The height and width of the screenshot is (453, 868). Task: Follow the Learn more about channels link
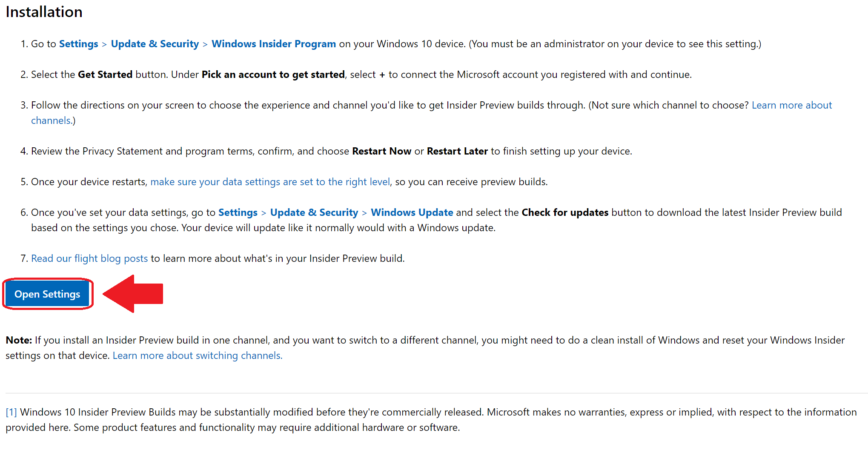click(x=791, y=105)
